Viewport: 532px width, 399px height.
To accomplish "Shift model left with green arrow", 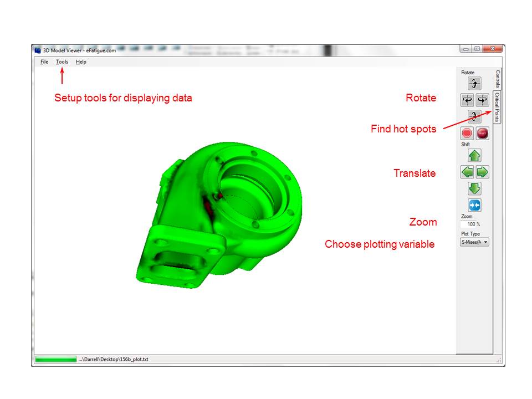I will (x=467, y=172).
